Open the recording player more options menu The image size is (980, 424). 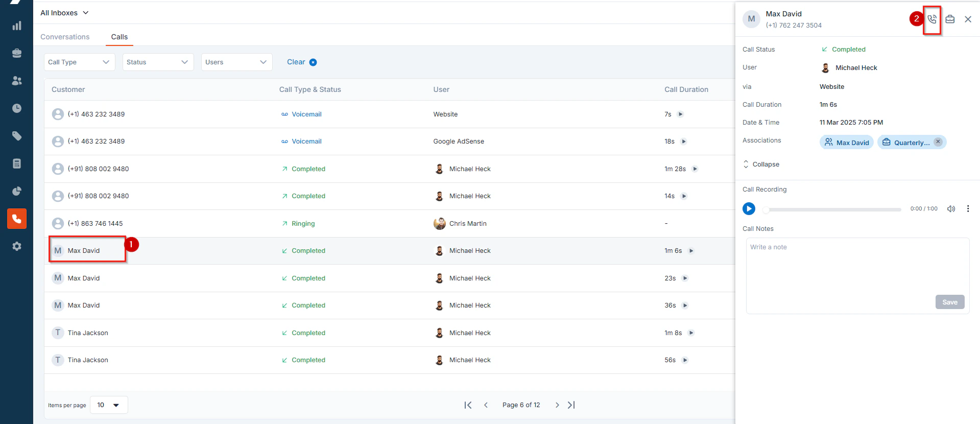point(968,208)
